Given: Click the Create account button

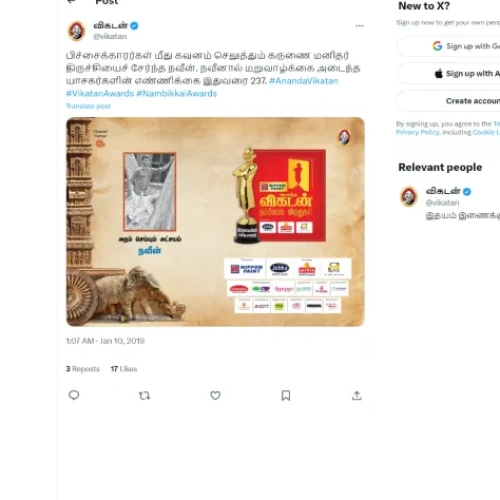Looking at the screenshot, I should pos(448,101).
